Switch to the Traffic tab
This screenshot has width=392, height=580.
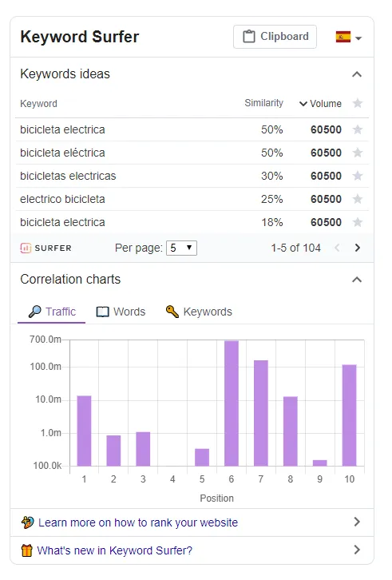pos(52,312)
